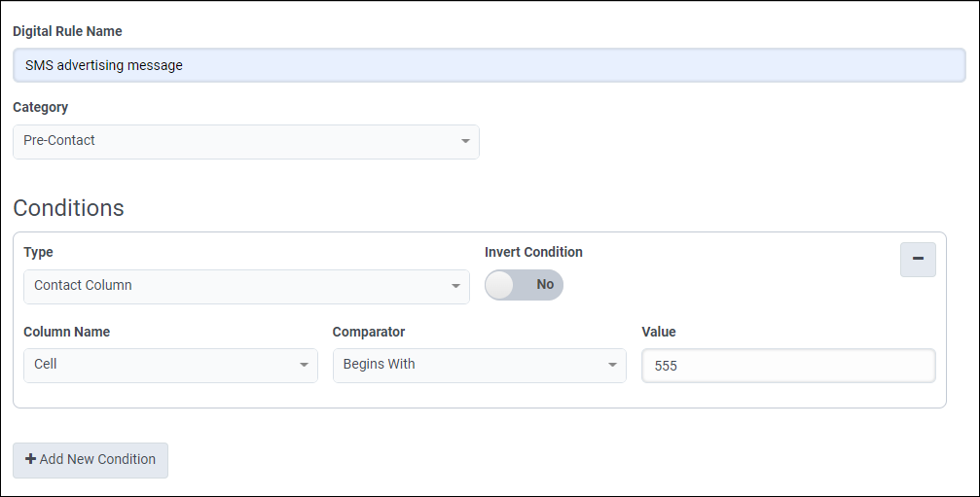Remove the condition with the minus button

(917, 260)
